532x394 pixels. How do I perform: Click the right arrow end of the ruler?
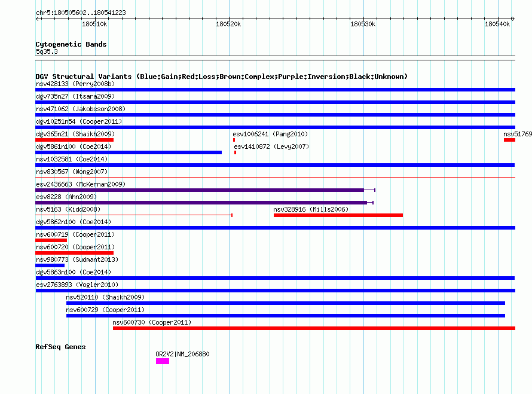pos(513,19)
